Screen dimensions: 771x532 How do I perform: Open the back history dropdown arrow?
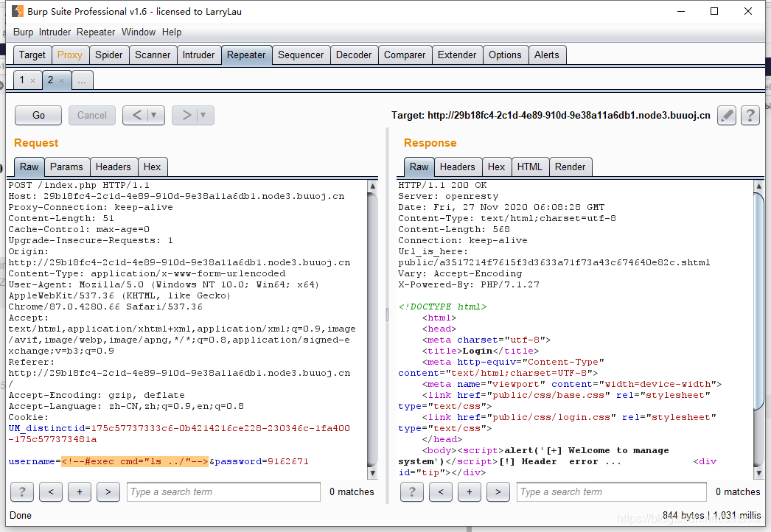pyautogui.click(x=154, y=116)
